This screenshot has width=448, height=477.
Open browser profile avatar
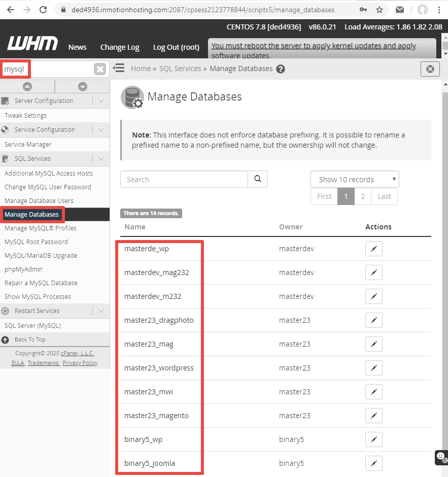click(423, 10)
